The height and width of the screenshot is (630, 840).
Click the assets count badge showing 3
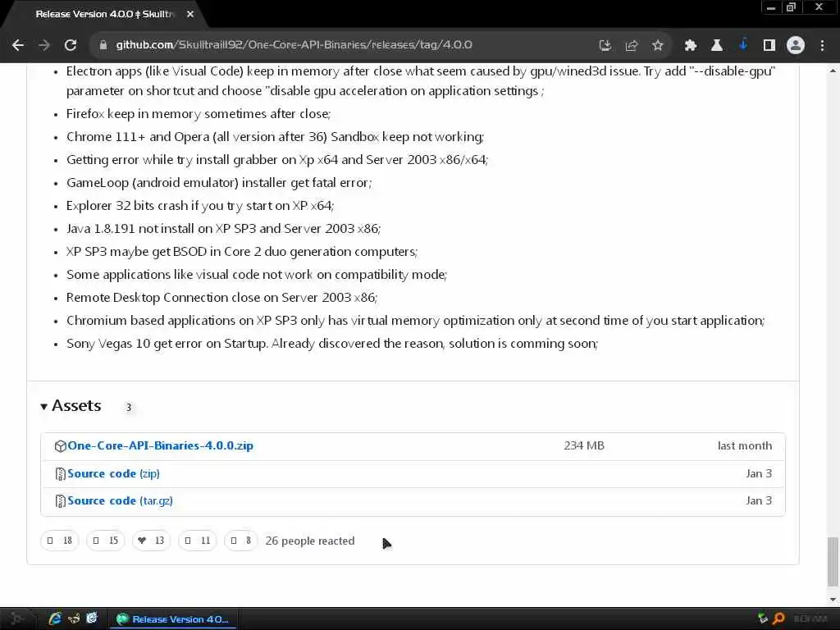tap(129, 408)
